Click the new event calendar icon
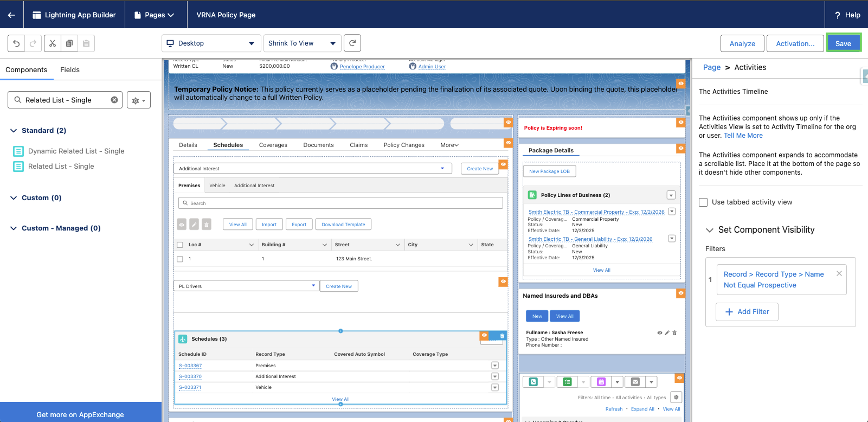Image resolution: width=868 pixels, height=422 pixels. click(601, 382)
